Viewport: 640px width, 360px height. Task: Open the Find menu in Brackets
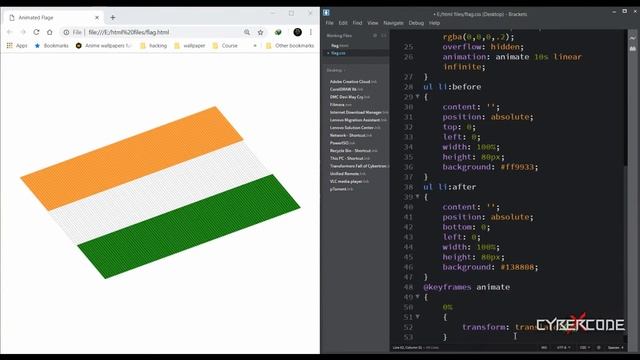pyautogui.click(x=357, y=23)
